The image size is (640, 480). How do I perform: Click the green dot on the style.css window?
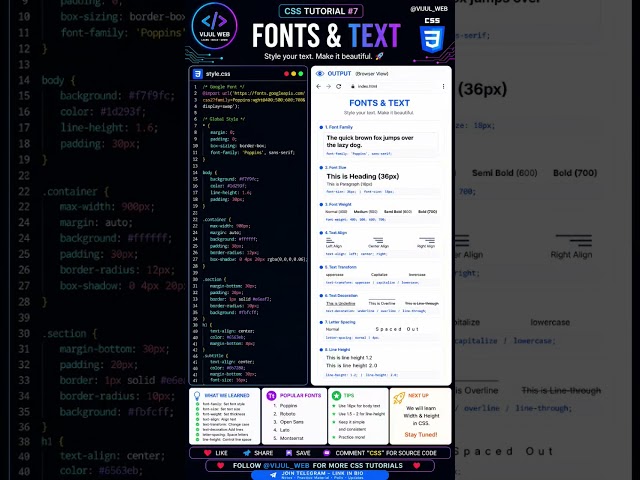pyautogui.click(x=300, y=74)
